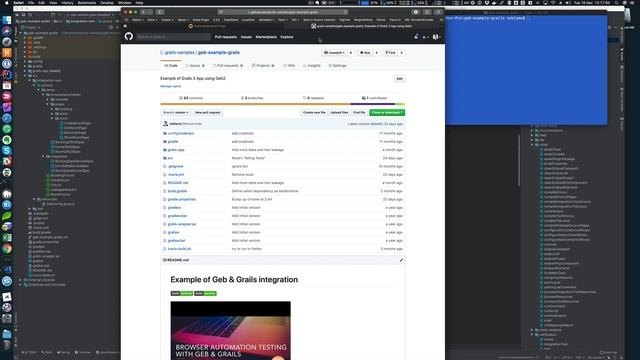Open the Safari compass icon in Dock
The height and width of the screenshot is (360, 640).
point(7,118)
